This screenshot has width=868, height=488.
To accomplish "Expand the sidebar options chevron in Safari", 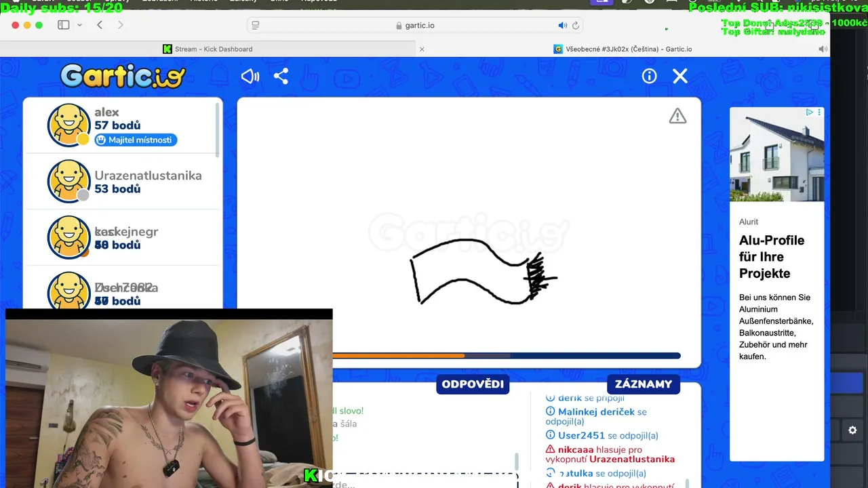I will coord(79,25).
